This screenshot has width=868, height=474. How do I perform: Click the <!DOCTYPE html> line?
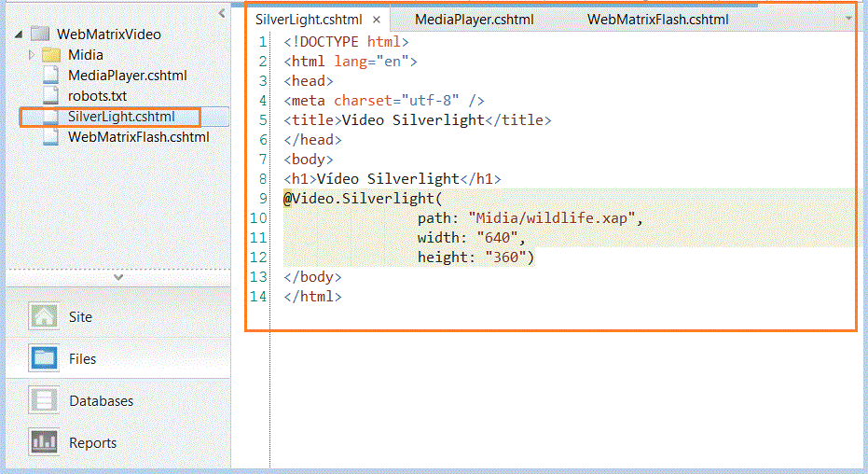pos(347,42)
